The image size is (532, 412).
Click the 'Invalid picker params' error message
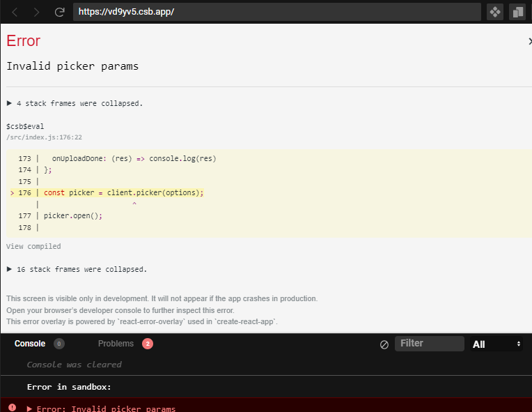72,66
